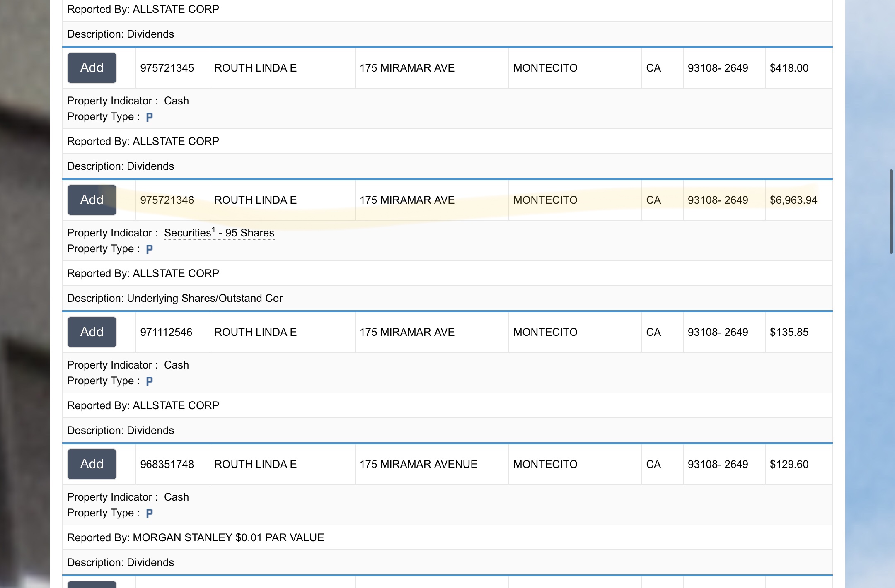895x588 pixels.
Task: Open property type P icon for 975721345
Action: [150, 117]
